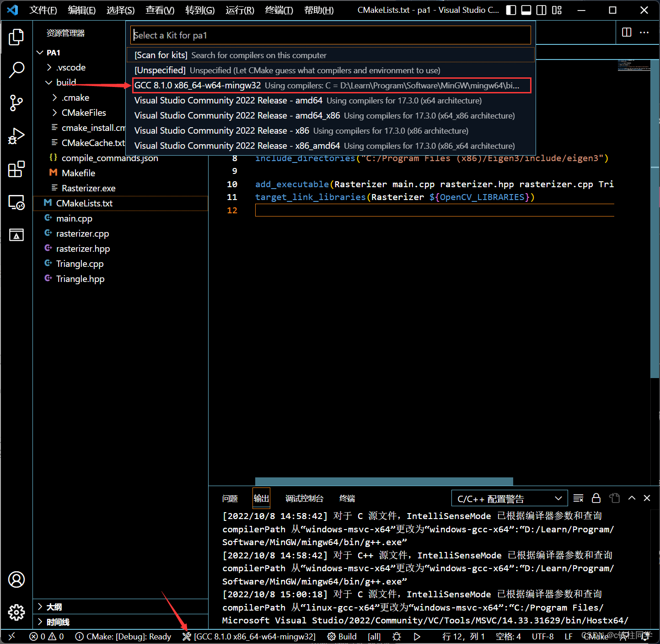
Task: Open the CMake side bar view
Action: 16,235
